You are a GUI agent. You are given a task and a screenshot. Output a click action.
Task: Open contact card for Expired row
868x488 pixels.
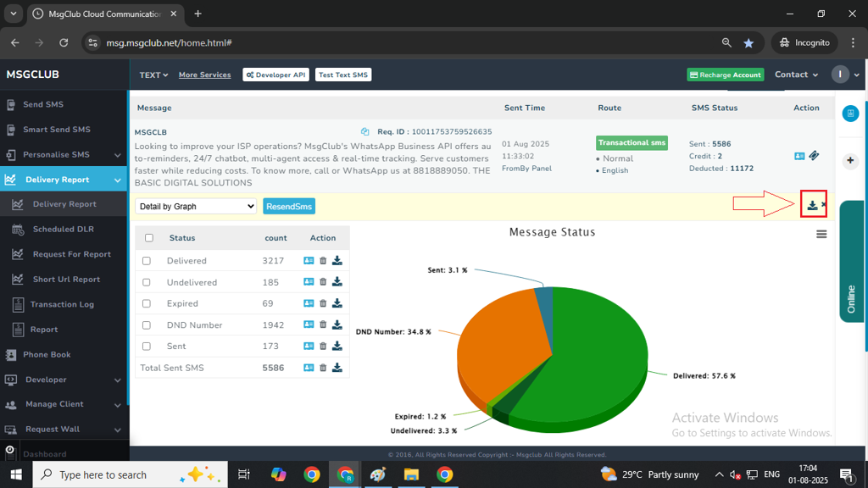click(309, 303)
